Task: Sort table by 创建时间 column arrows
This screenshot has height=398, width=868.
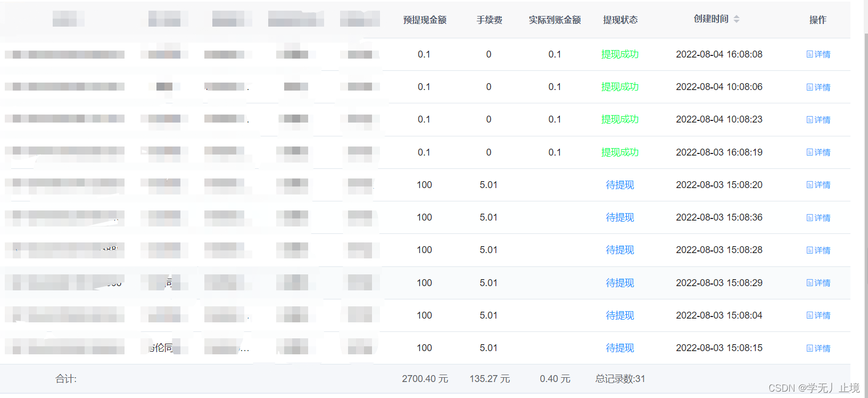Action: tap(737, 19)
